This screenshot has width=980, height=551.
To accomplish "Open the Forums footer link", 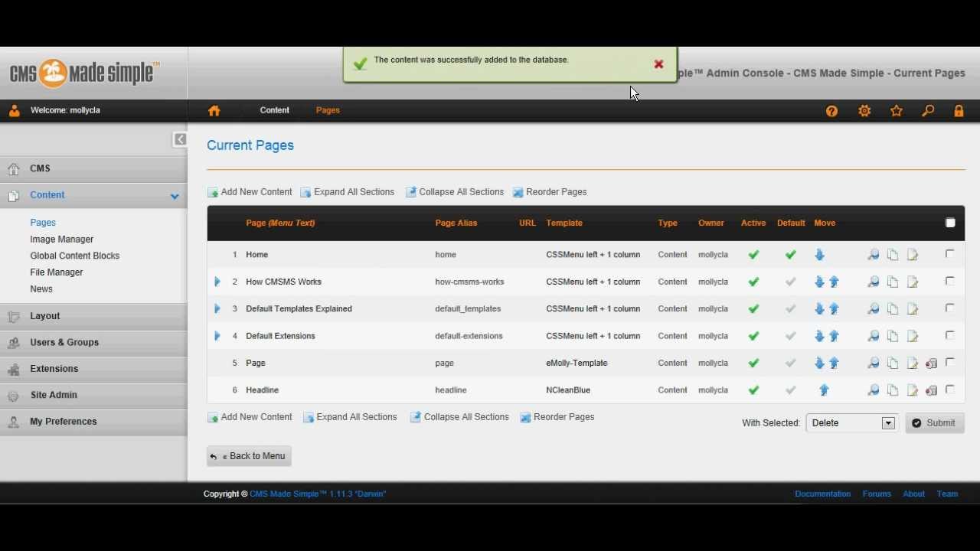I will (x=877, y=494).
